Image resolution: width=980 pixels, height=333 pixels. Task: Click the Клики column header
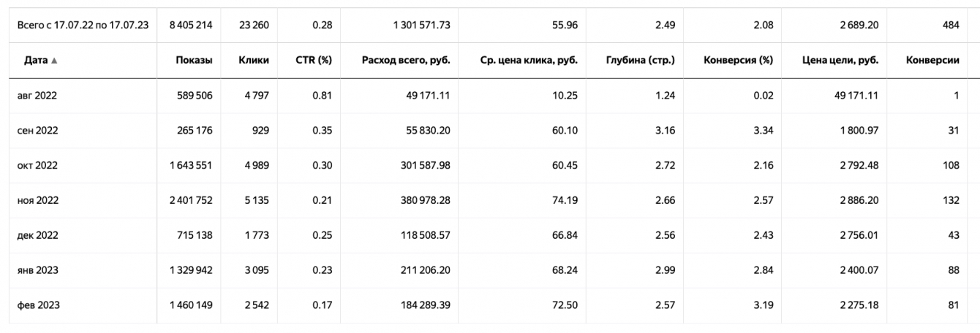tap(253, 60)
